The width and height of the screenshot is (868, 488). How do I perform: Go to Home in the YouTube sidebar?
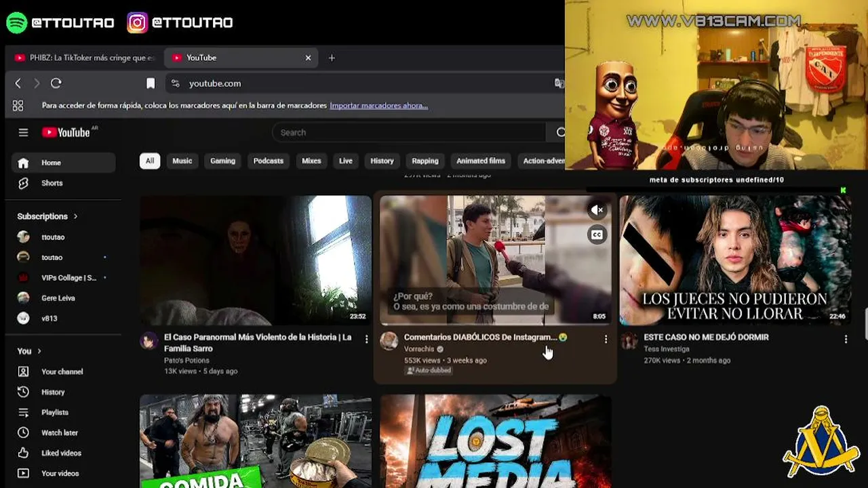(x=64, y=163)
